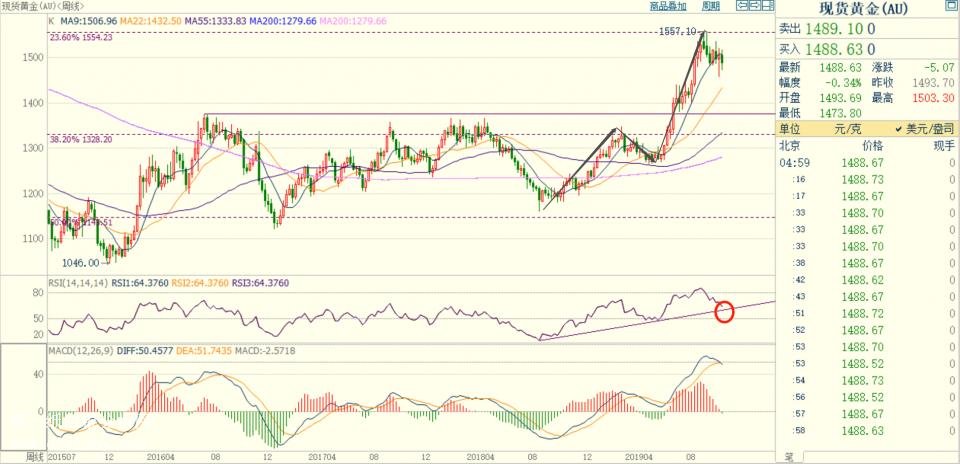Image resolution: width=960 pixels, height=464 pixels.
Task: Click the left-arrow chart navigation icon
Action: click(x=739, y=6)
